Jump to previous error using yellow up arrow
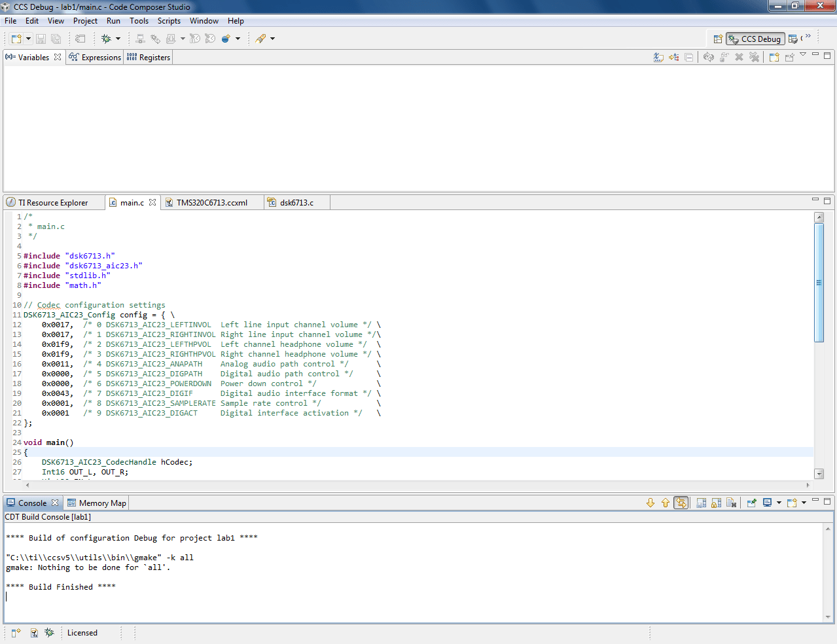The image size is (837, 644). point(666,503)
